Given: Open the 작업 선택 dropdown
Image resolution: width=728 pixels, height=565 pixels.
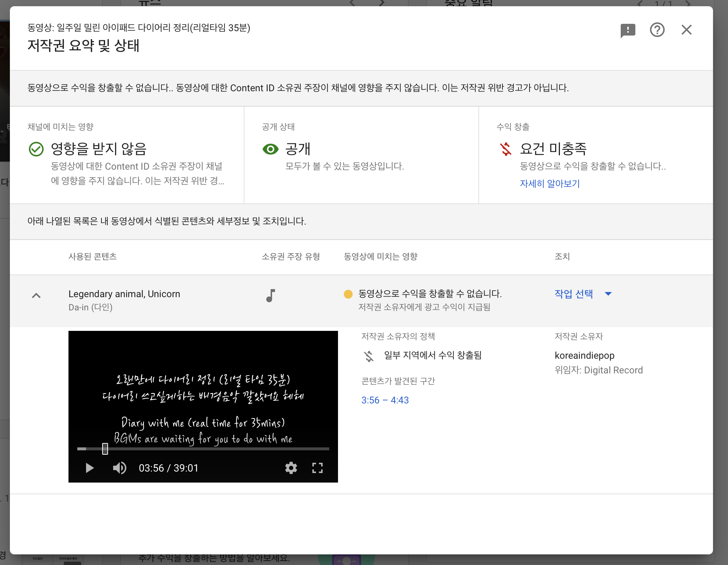Looking at the screenshot, I should tap(574, 294).
